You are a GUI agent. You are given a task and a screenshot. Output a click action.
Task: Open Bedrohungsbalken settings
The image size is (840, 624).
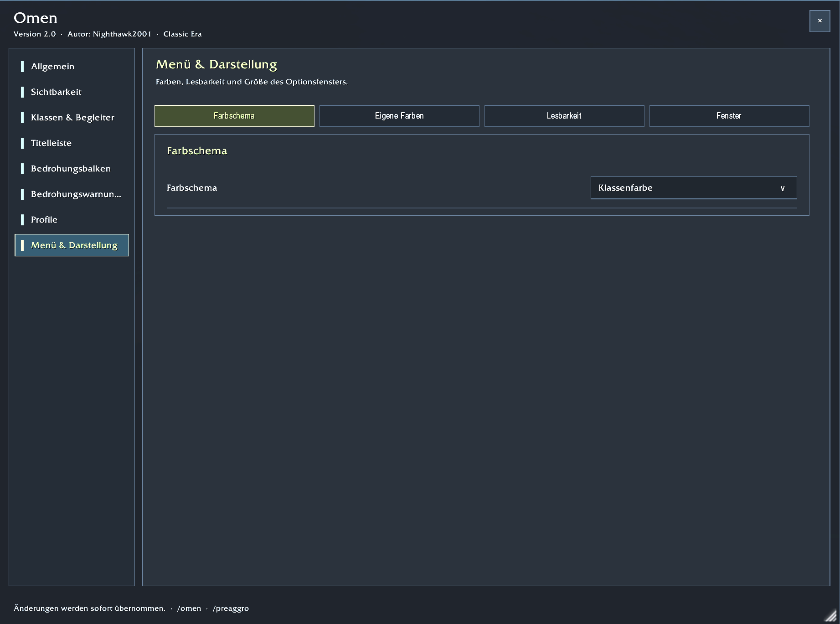click(72, 169)
